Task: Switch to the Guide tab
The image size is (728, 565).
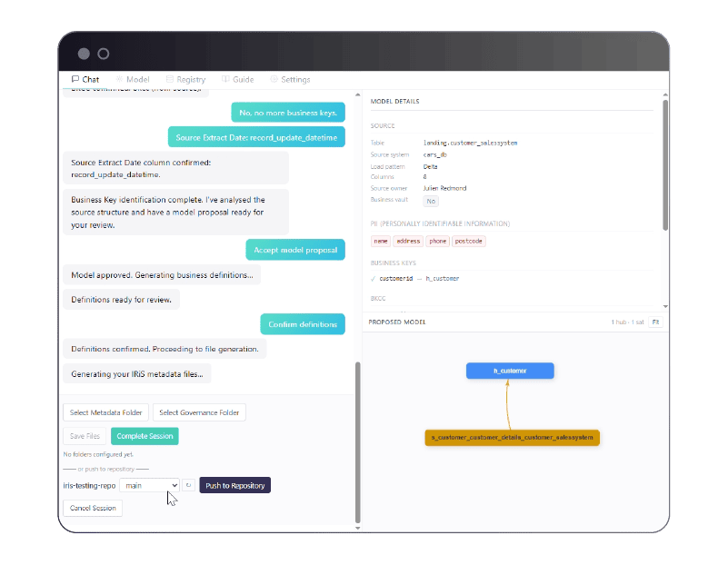Action: [x=238, y=79]
